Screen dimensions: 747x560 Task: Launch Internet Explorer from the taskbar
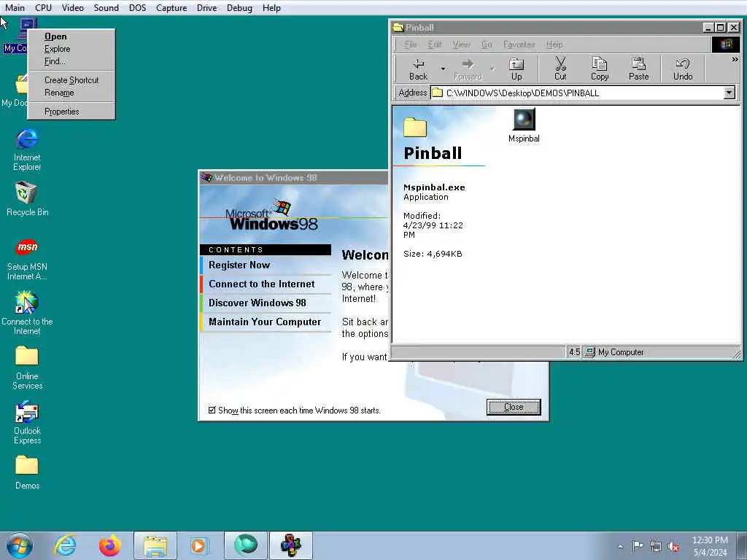(x=65, y=545)
